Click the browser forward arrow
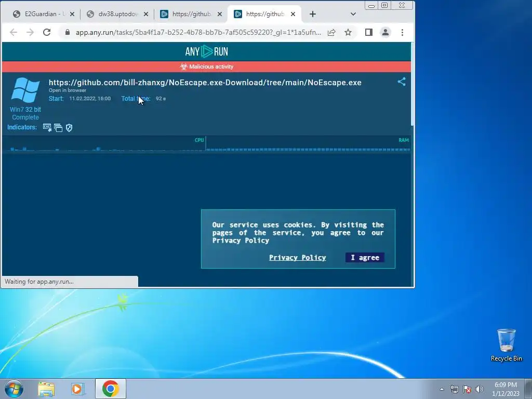Screen dimensions: 532x399 30,32
